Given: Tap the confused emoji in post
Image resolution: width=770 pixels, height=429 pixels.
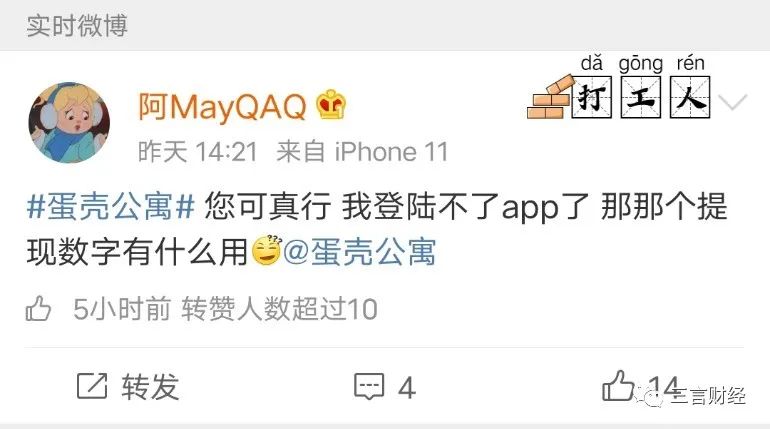Looking at the screenshot, I should [267, 250].
